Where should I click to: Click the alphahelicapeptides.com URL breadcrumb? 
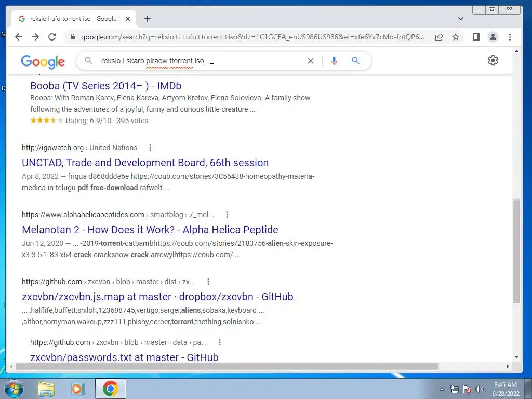point(118,215)
